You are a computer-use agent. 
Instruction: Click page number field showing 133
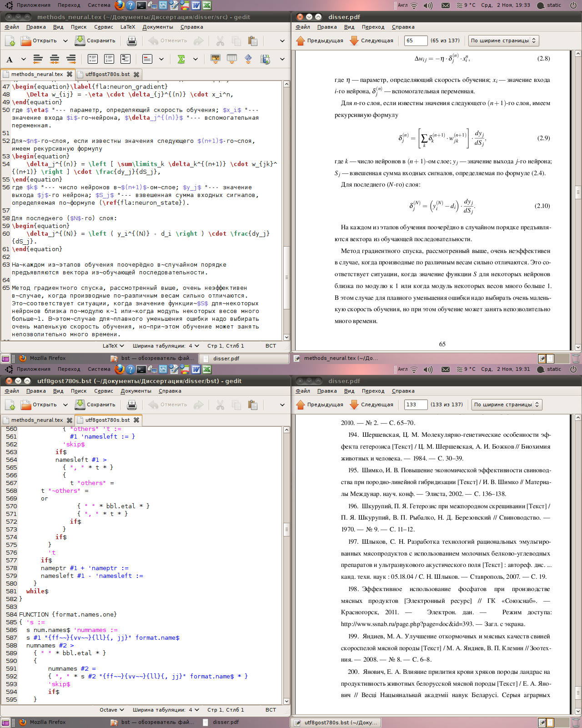tap(416, 404)
